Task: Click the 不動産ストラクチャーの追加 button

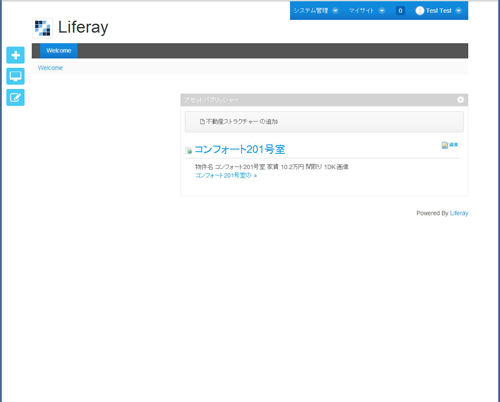Action: [239, 122]
